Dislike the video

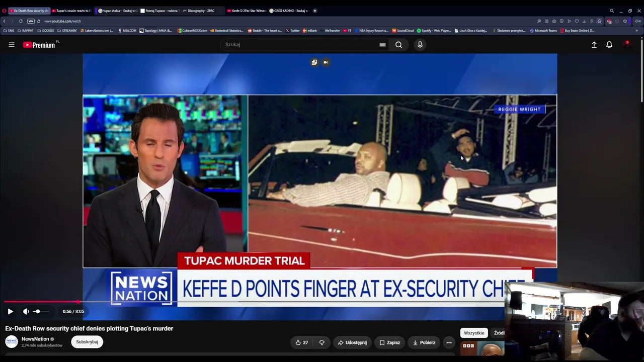point(321,342)
